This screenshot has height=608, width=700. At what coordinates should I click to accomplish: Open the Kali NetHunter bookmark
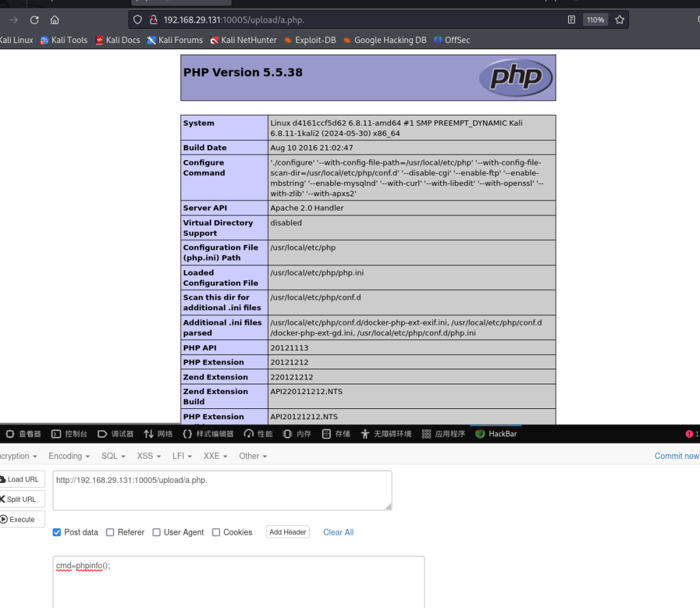point(243,40)
